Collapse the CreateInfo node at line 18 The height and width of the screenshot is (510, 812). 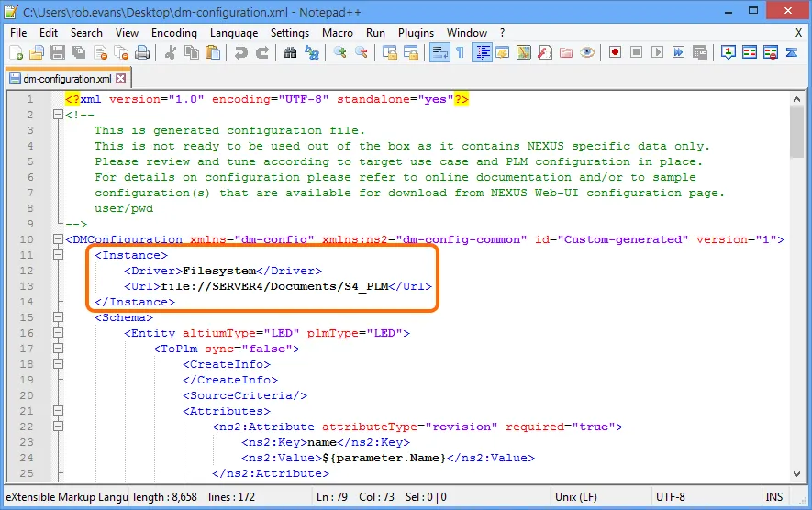pos(58,364)
